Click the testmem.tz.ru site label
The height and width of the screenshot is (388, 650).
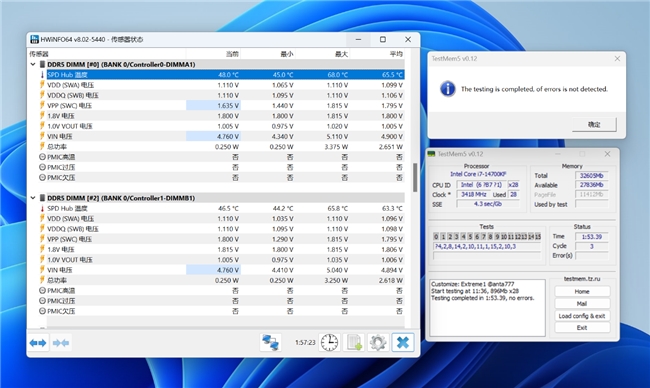pos(582,279)
